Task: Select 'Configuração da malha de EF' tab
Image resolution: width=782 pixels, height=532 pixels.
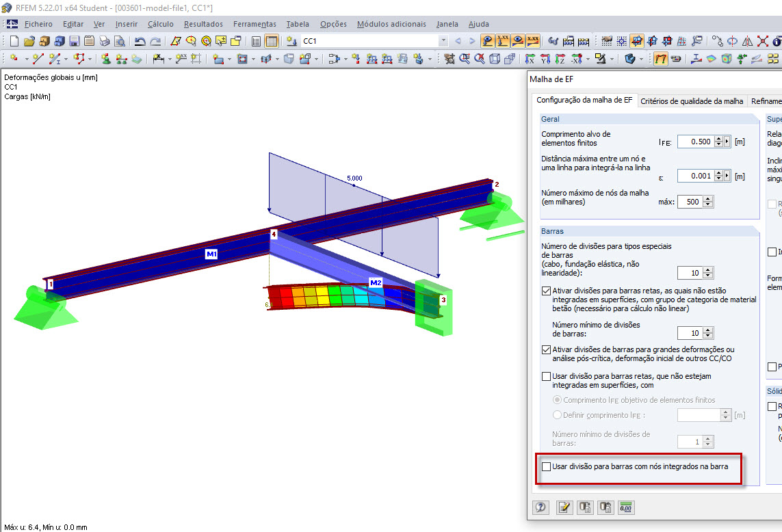Action: tap(584, 100)
